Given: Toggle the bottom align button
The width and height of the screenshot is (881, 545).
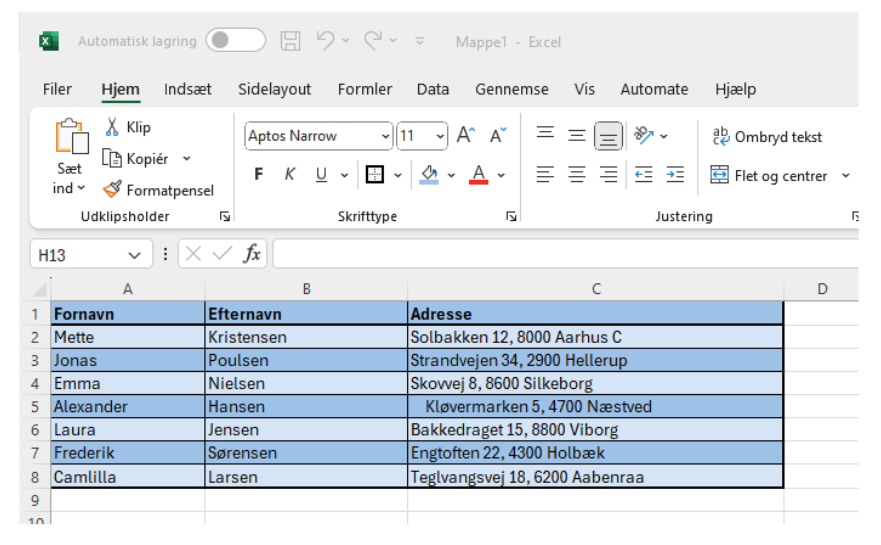Looking at the screenshot, I should (608, 136).
